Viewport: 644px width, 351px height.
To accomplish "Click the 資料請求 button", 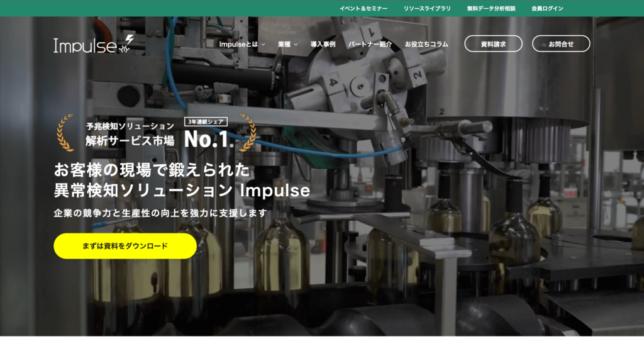I will coord(493,43).
